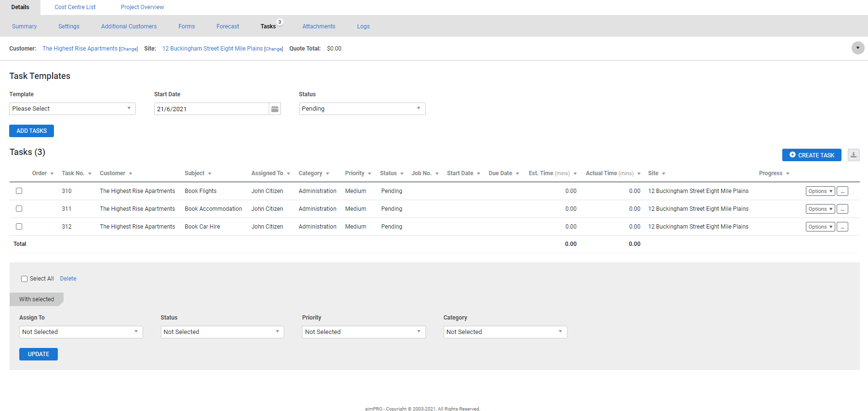
Task: Open the Assign To dropdown
Action: (81, 332)
